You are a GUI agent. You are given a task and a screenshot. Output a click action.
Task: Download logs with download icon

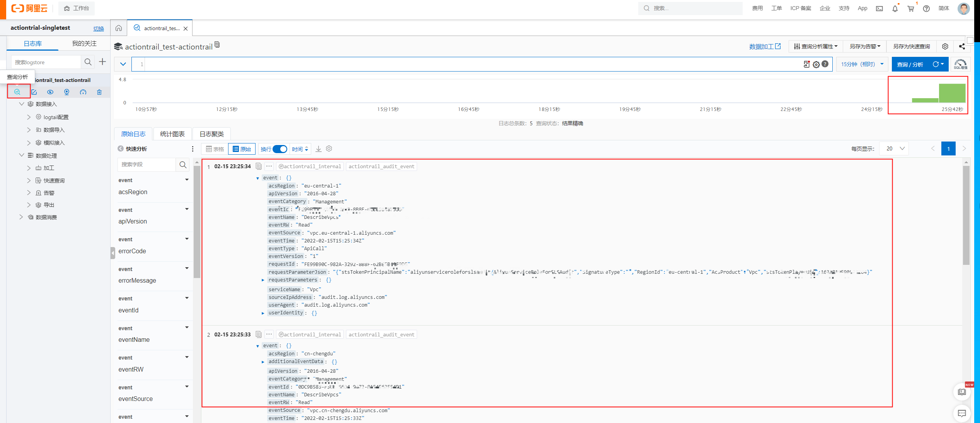(x=319, y=149)
